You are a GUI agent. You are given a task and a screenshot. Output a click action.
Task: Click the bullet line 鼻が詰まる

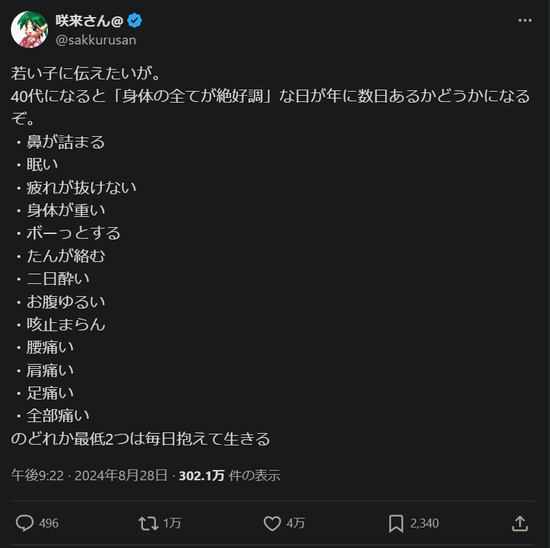click(x=66, y=142)
